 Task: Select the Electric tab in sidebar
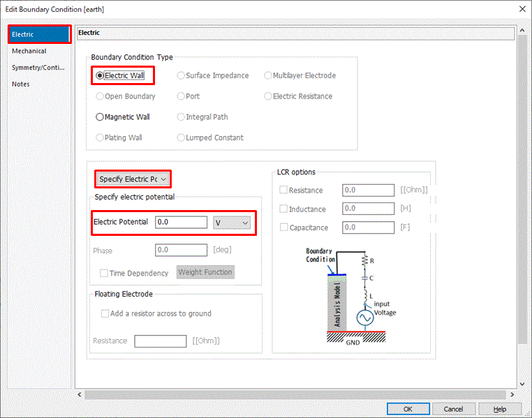point(39,34)
